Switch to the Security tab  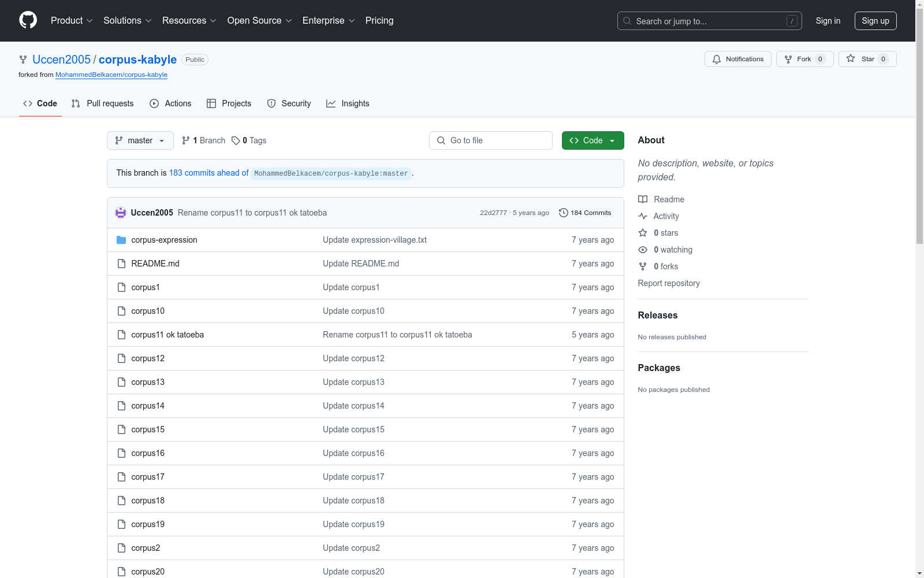pos(289,103)
